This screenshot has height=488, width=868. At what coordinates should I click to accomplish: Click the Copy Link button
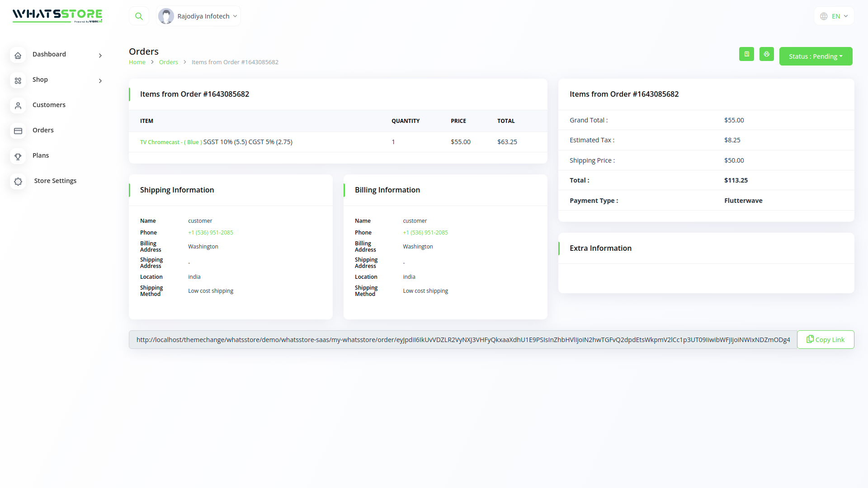click(x=825, y=339)
